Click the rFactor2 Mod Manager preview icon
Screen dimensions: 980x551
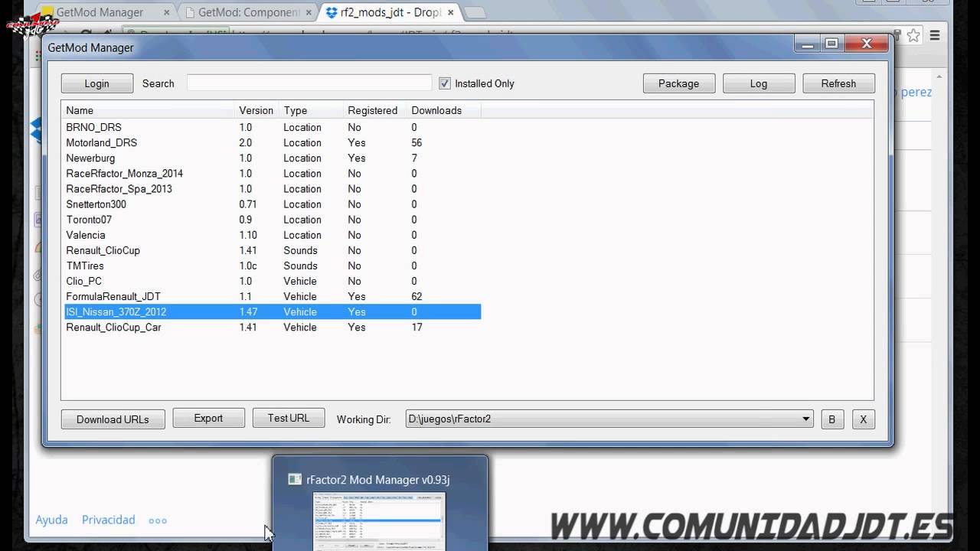(x=295, y=480)
